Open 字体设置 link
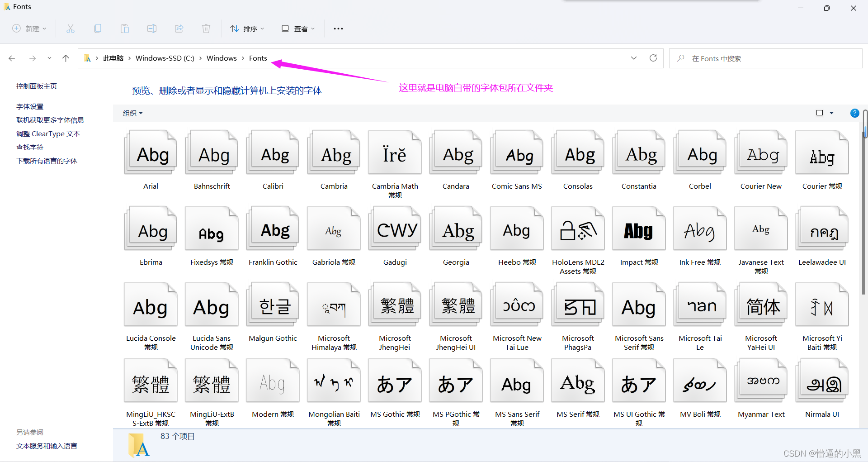Viewport: 868px width, 462px height. (x=30, y=106)
